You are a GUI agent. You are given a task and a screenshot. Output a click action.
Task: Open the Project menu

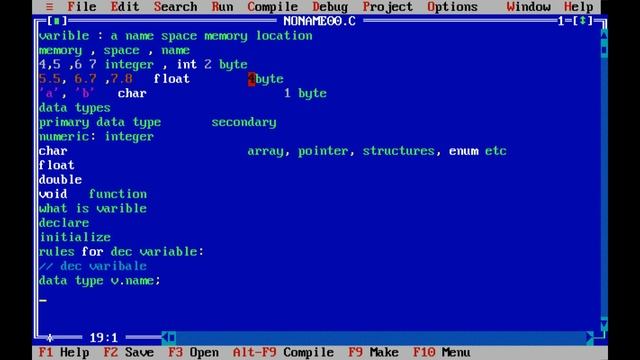388,7
